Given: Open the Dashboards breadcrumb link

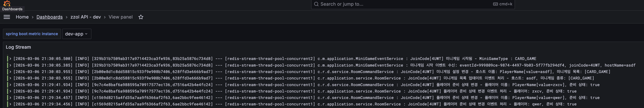Looking at the screenshot, I should pyautogui.click(x=49, y=17).
